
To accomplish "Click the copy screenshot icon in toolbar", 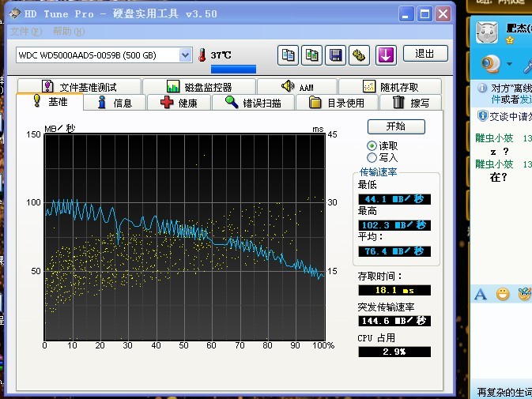I will point(312,55).
